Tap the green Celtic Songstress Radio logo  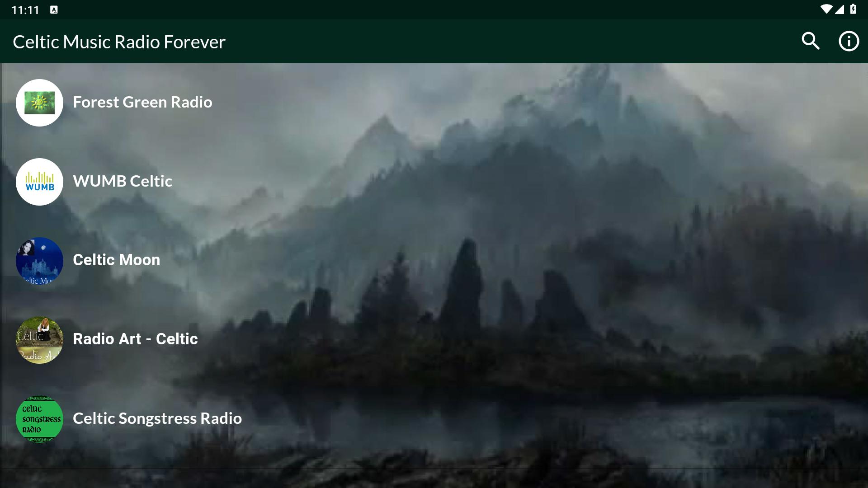pos(39,419)
